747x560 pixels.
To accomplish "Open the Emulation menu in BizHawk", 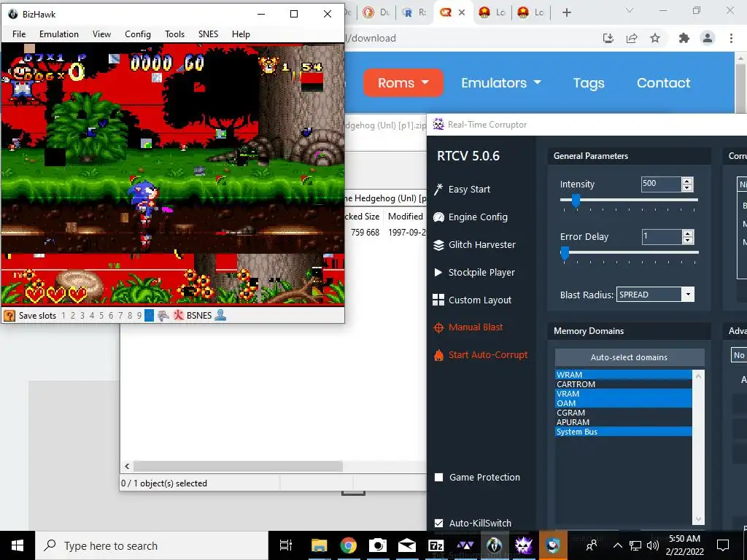I will [59, 34].
